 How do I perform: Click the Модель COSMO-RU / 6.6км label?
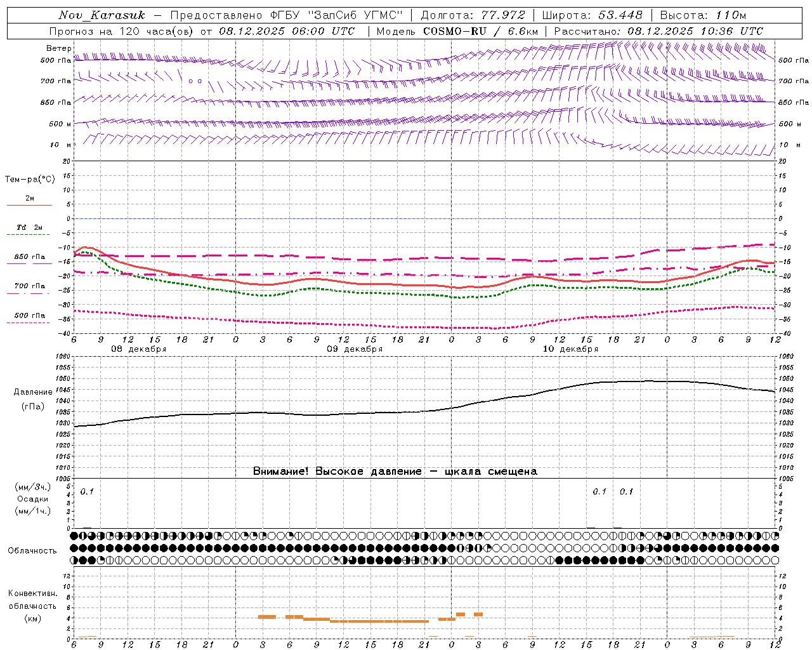click(457, 31)
